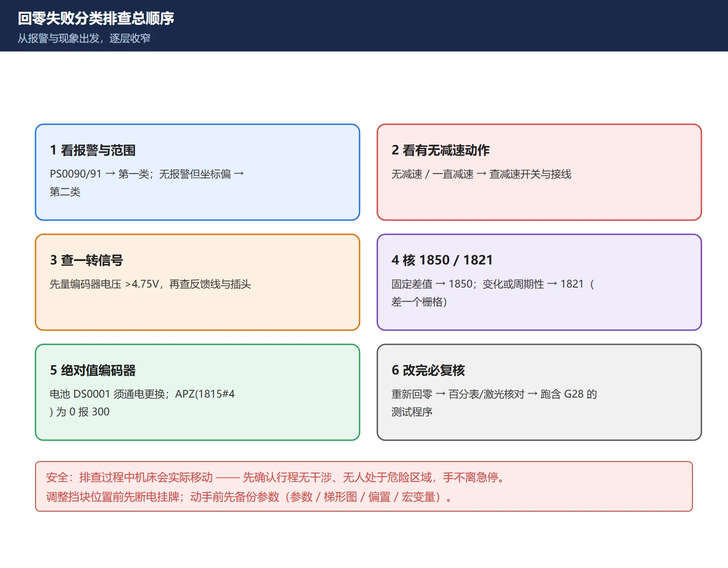Click safety line starting 安全：排查过程中机床会实际移动
Image resolution: width=728 pixels, height=568 pixels.
click(x=275, y=477)
